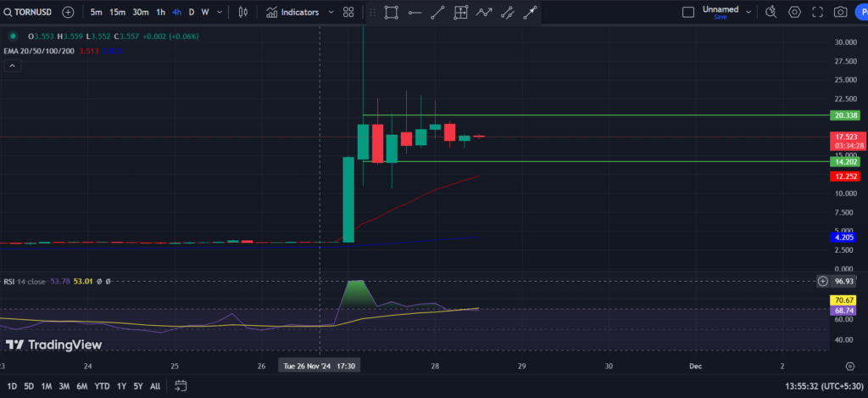Take a chart snapshot with camera icon
This screenshot has height=398, width=868.
click(x=840, y=12)
